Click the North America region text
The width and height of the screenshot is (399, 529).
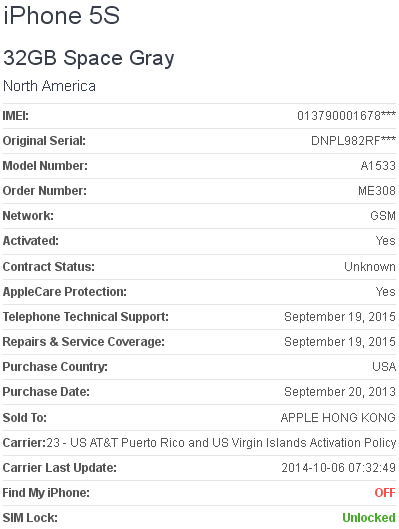[49, 86]
